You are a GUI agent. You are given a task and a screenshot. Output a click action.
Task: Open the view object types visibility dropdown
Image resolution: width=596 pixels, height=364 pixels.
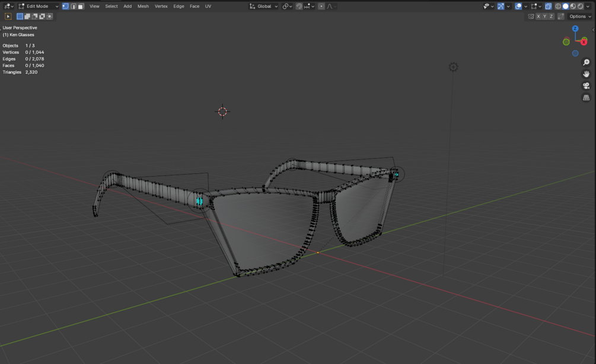pyautogui.click(x=489, y=6)
